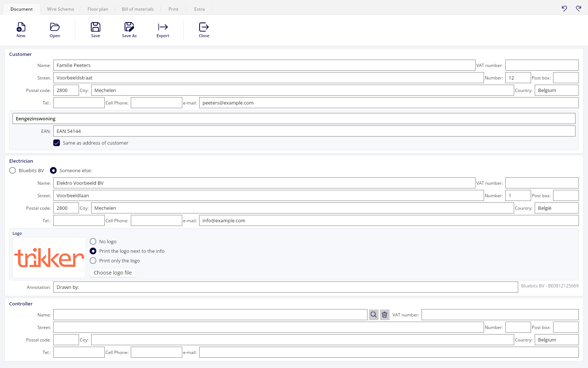The width and height of the screenshot is (588, 368).
Task: Edit customer Postal code 2800
Action: (x=66, y=90)
